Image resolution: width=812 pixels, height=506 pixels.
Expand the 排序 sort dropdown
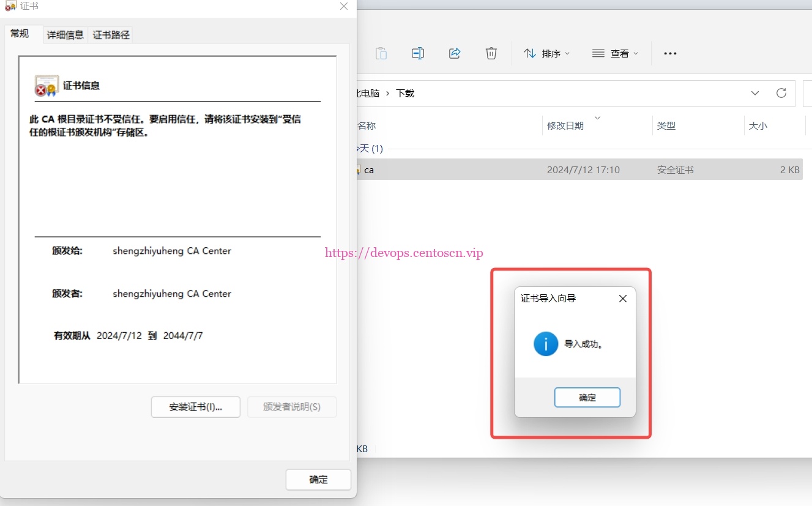pos(547,53)
